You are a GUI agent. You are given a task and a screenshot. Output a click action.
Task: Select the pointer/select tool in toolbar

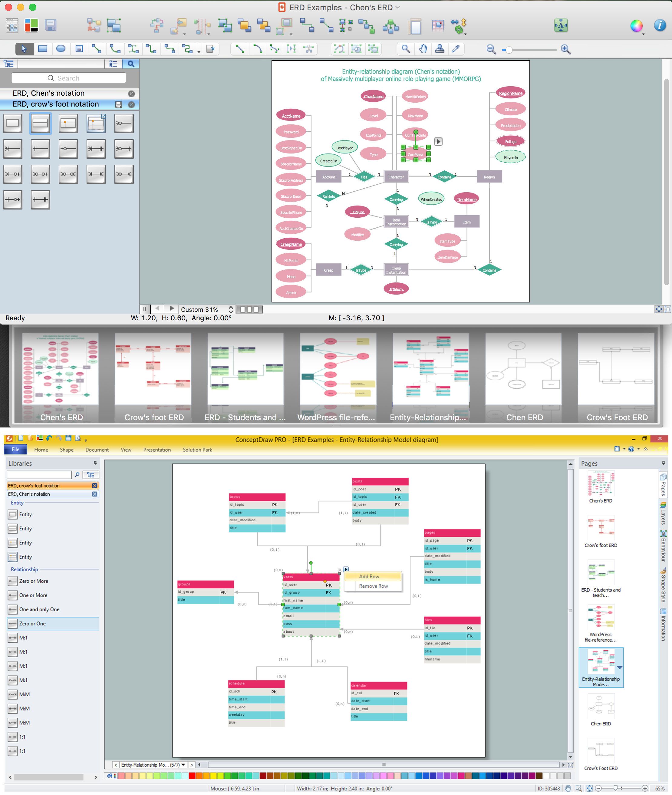click(25, 49)
